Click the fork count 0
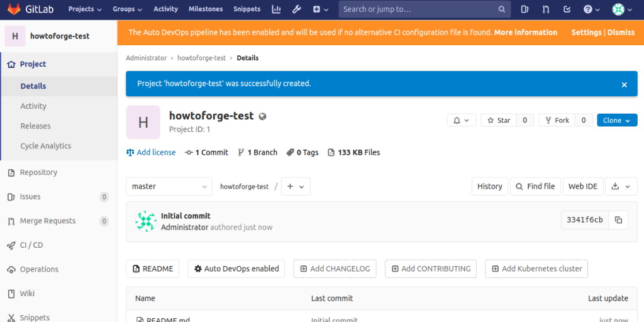 584,120
